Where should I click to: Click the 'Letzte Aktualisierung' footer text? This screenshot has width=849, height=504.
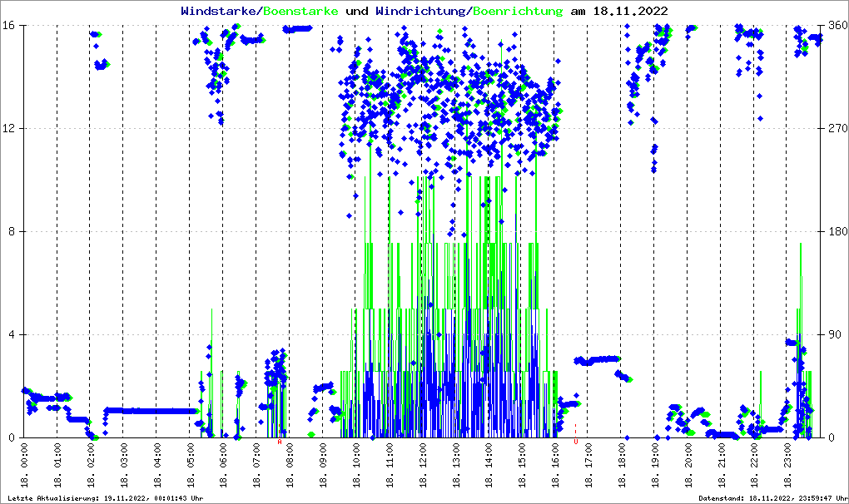(x=106, y=498)
